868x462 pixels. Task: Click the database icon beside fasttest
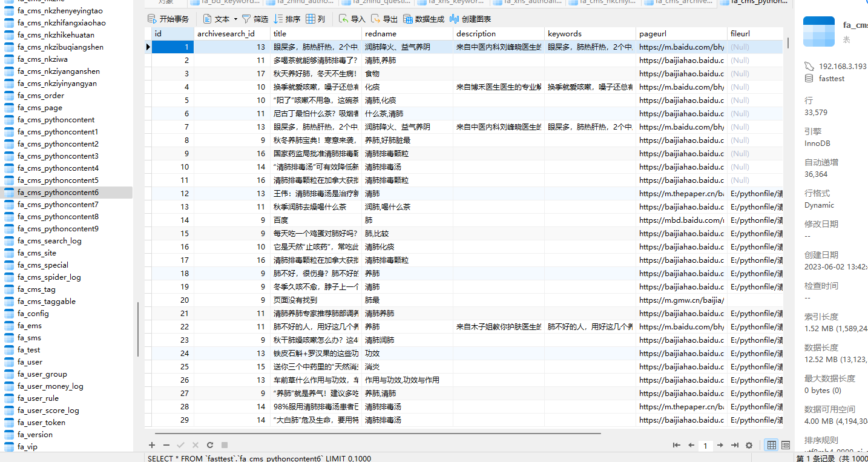(x=809, y=79)
